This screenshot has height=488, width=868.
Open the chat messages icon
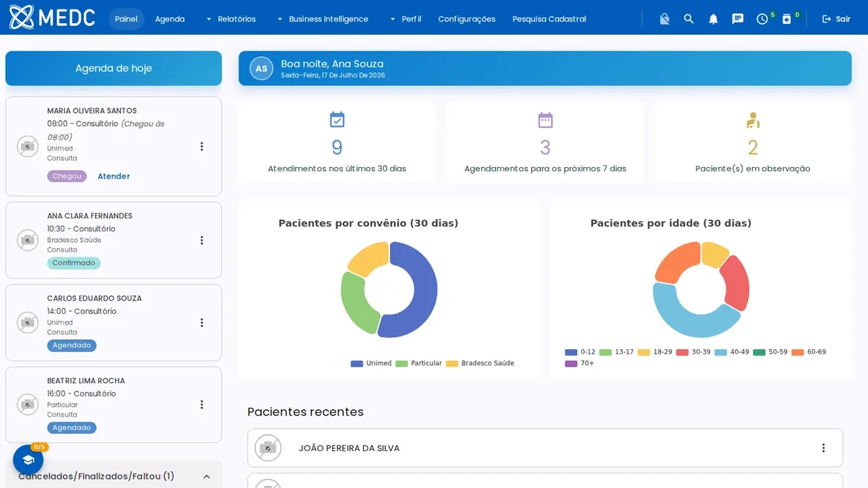point(738,19)
